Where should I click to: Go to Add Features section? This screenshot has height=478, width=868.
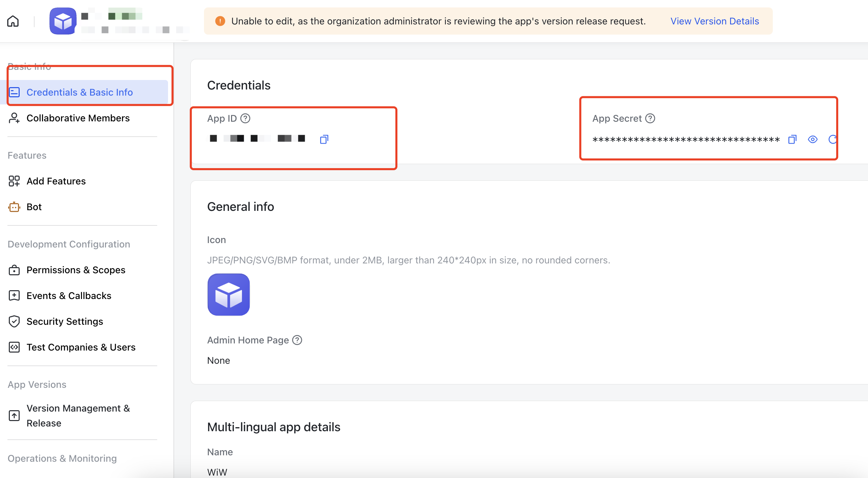(x=56, y=181)
